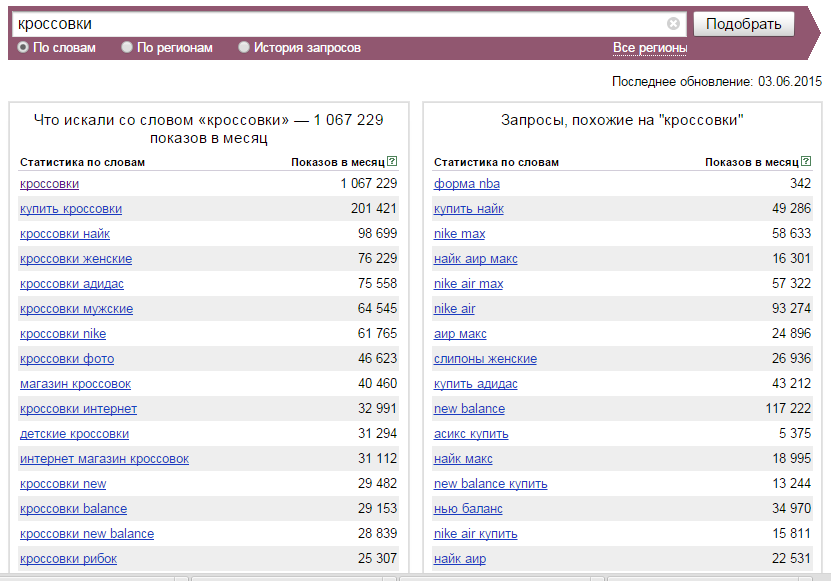The width and height of the screenshot is (831, 581).
Task: Select the 'История запросов' radio button
Action: [244, 47]
